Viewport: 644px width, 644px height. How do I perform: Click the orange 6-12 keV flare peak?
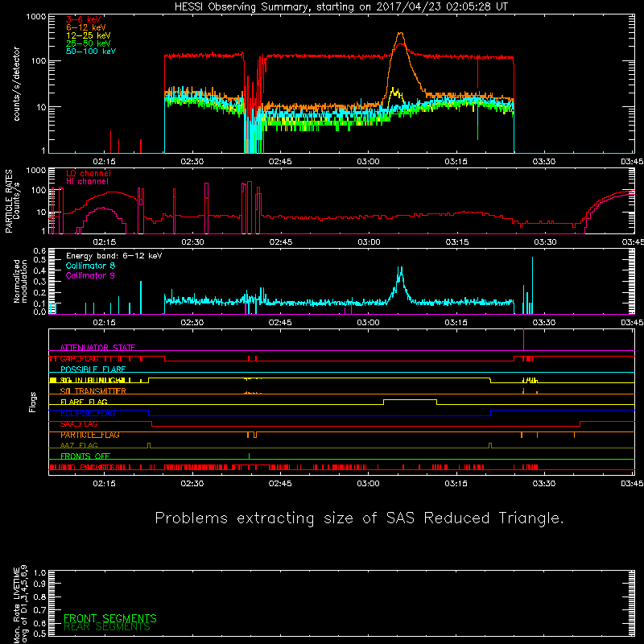(400, 34)
